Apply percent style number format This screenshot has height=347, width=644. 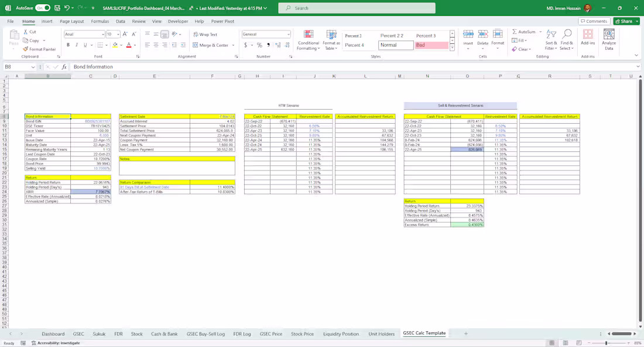tap(259, 45)
